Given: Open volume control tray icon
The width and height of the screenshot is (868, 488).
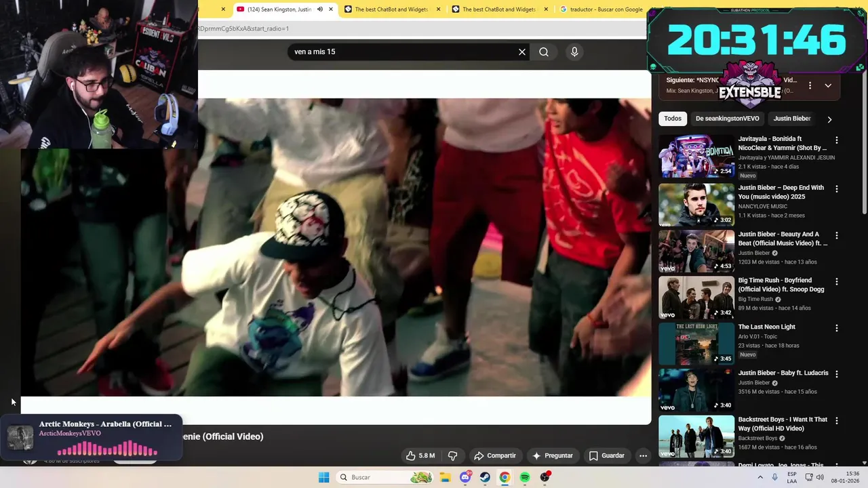Looking at the screenshot, I should click(820, 477).
